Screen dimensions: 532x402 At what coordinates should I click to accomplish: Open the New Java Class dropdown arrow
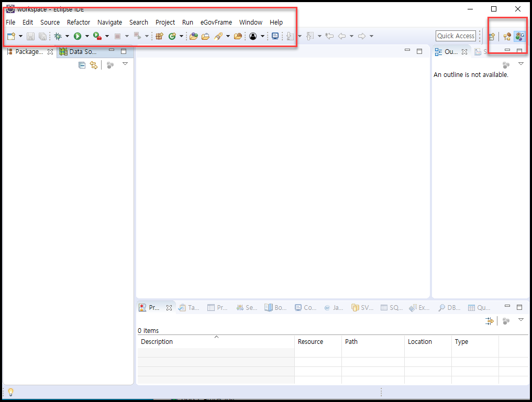pyautogui.click(x=181, y=36)
